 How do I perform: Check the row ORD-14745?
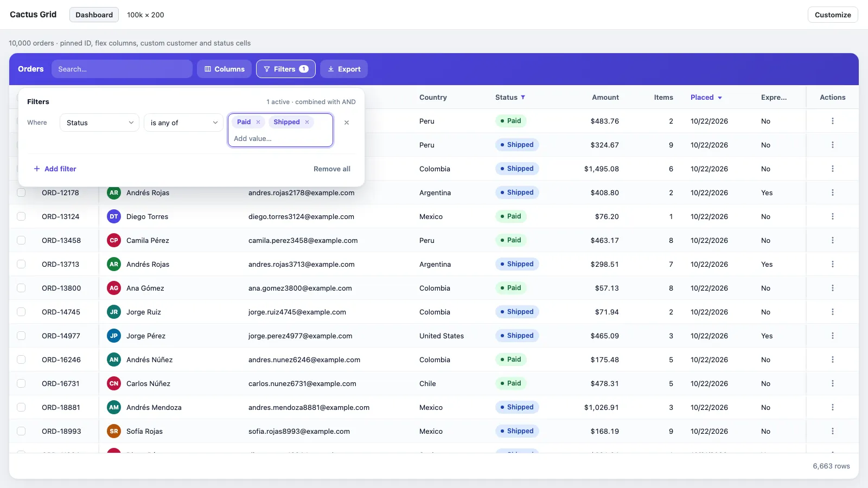pyautogui.click(x=21, y=312)
